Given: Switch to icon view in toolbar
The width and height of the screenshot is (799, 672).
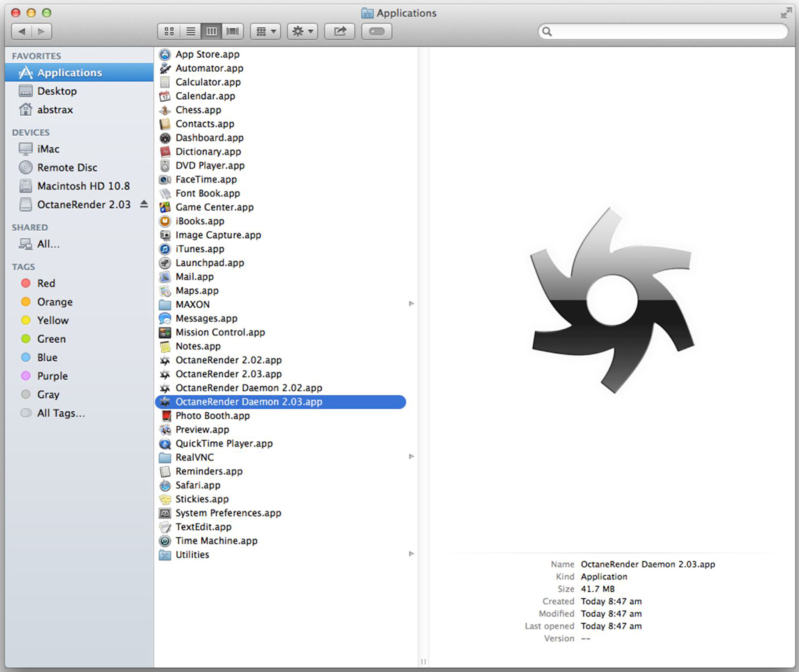Looking at the screenshot, I should pyautogui.click(x=169, y=31).
